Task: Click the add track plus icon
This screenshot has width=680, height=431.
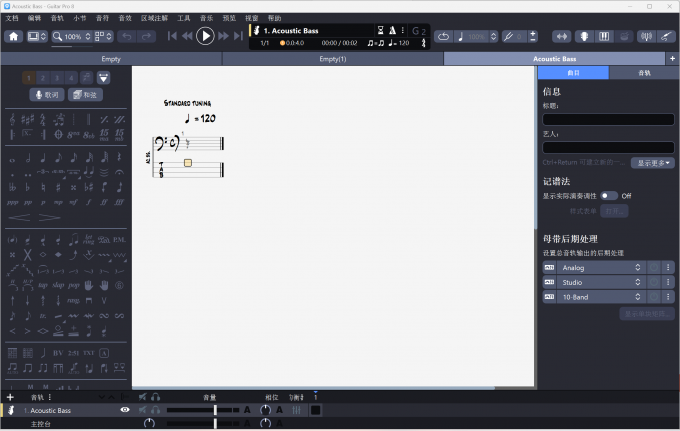Action: (10, 397)
